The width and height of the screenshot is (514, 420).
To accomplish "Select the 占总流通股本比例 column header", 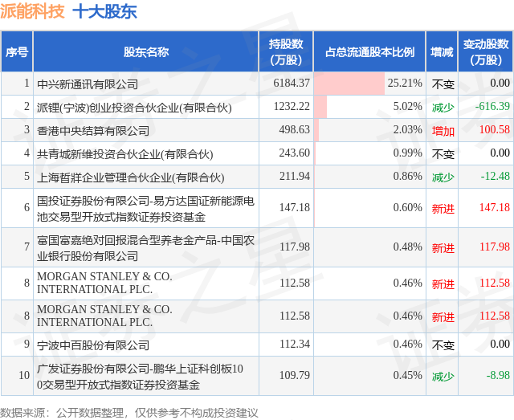I will tap(369, 52).
